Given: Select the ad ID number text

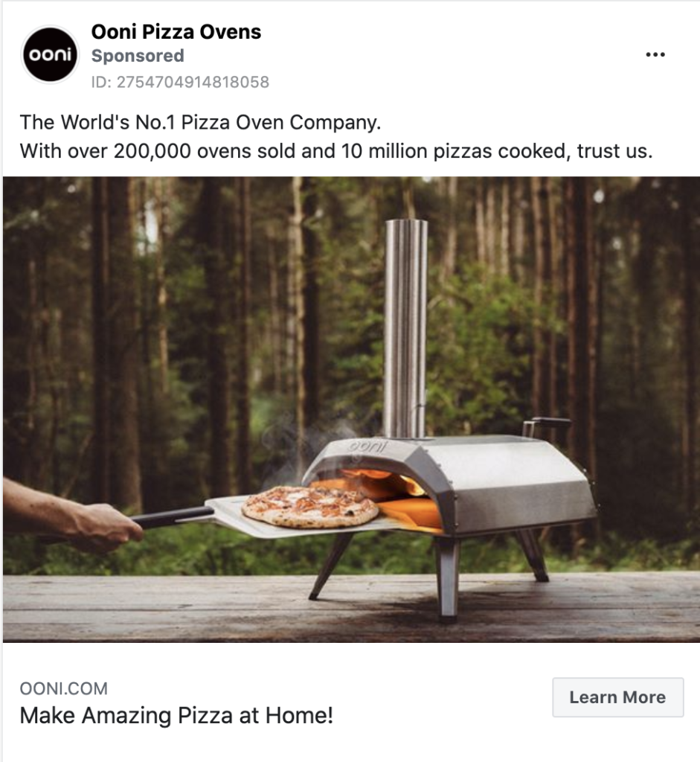Looking at the screenshot, I should 180,82.
